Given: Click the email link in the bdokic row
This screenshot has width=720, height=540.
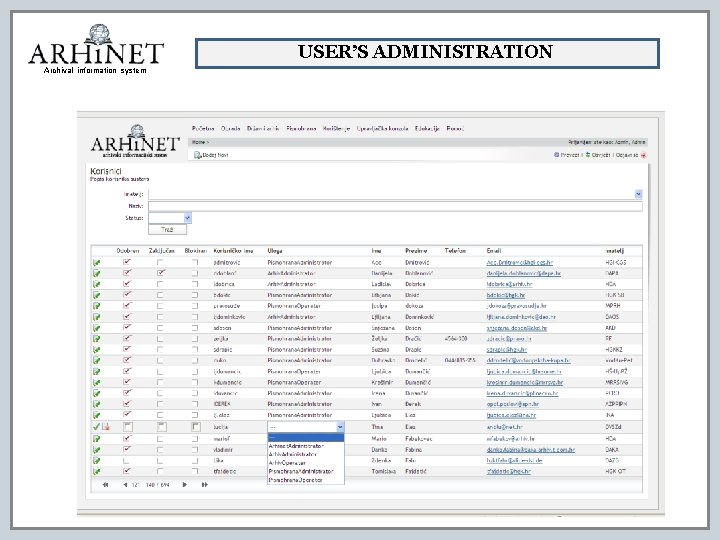Looking at the screenshot, I should click(x=506, y=295).
